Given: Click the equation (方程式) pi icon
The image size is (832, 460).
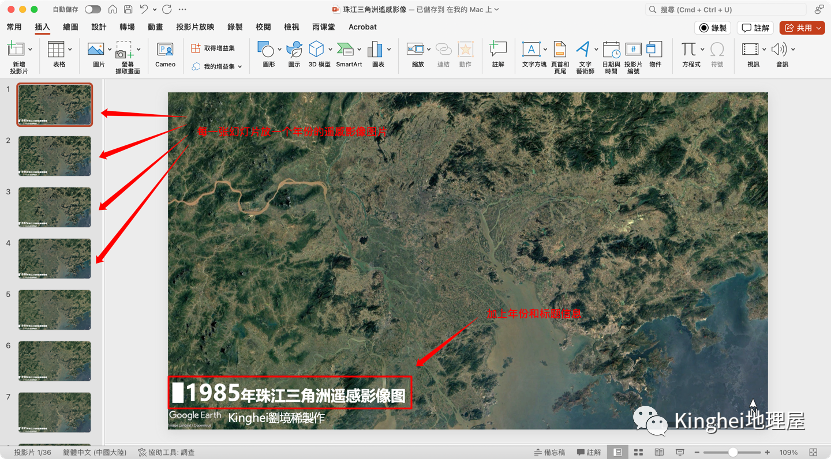Looking at the screenshot, I should pyautogui.click(x=688, y=49).
